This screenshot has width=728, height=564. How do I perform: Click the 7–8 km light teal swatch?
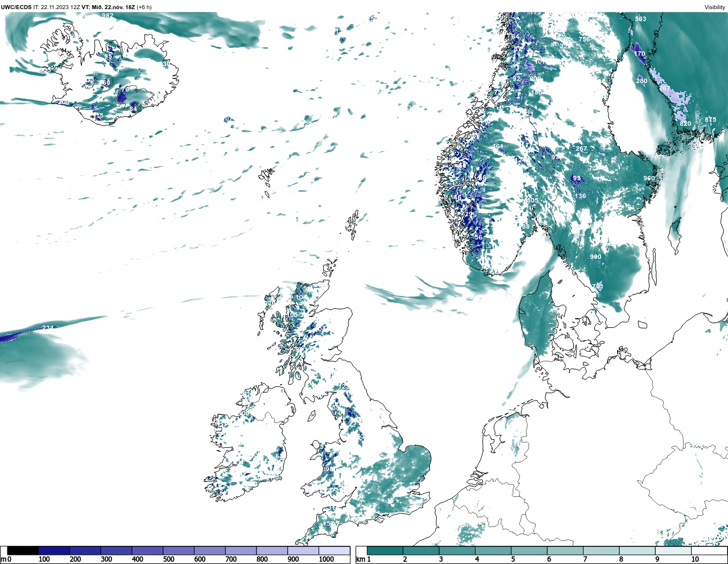click(601, 551)
